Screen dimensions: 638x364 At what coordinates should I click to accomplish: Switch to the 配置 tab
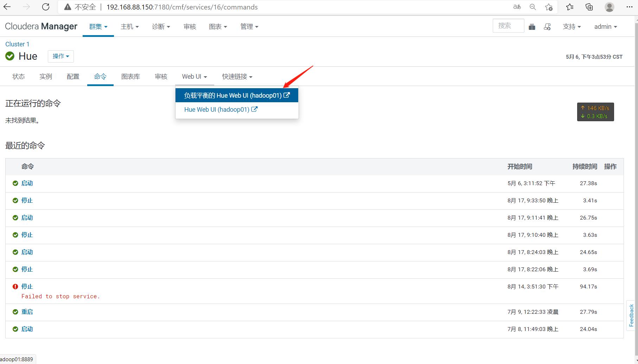coord(73,77)
